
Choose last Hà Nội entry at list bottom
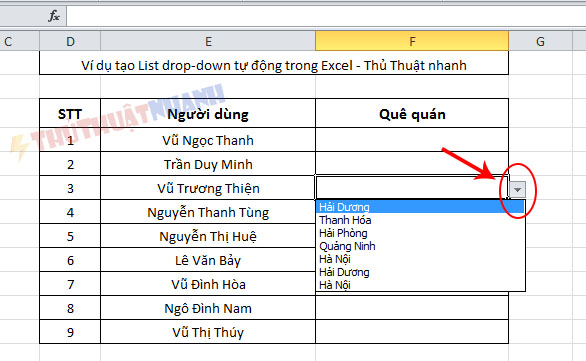coord(420,285)
